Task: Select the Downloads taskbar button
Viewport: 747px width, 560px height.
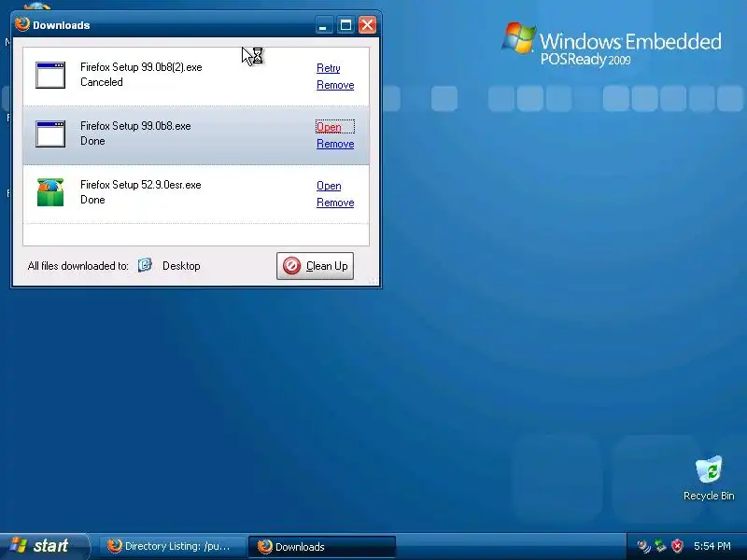Action: click(x=321, y=546)
